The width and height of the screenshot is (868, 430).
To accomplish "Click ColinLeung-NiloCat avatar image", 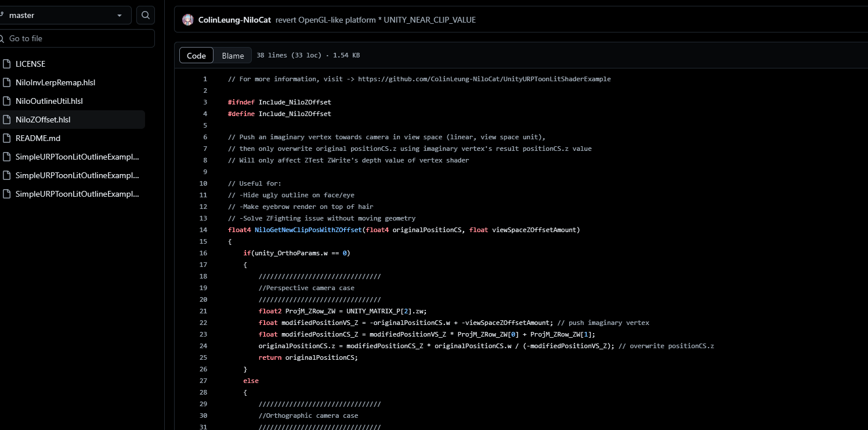I will coord(188,20).
